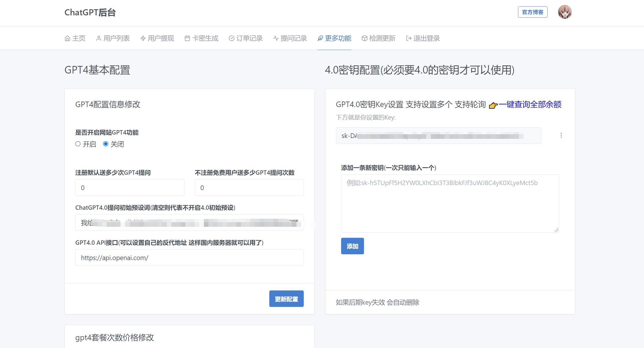Click the box icon beside 检测更新

pyautogui.click(x=364, y=38)
